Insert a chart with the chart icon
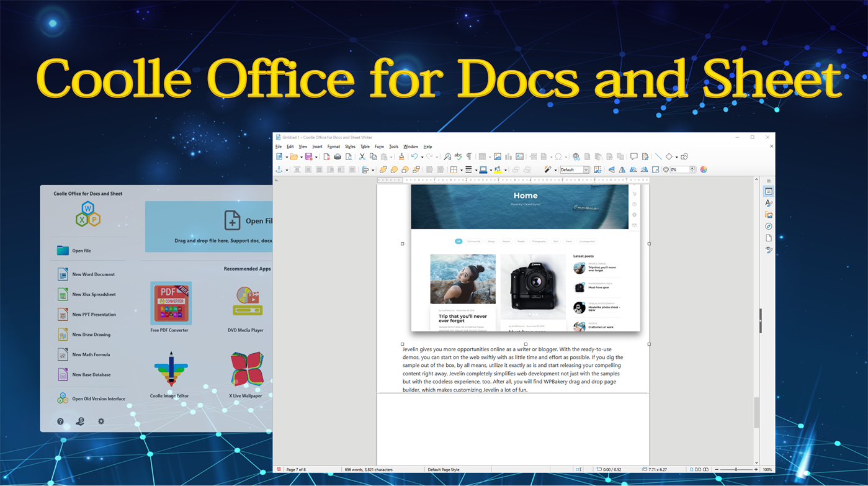 coord(508,156)
